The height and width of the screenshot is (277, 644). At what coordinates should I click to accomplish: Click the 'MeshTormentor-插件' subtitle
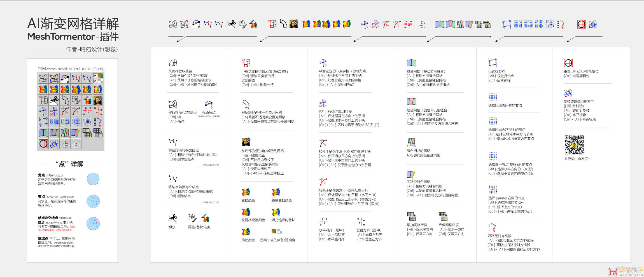(73, 37)
